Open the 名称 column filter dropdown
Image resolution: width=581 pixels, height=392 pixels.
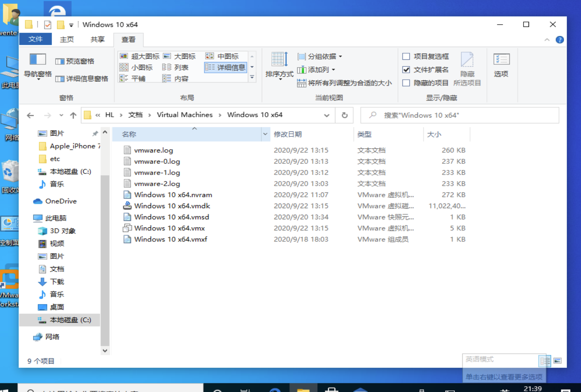(265, 134)
